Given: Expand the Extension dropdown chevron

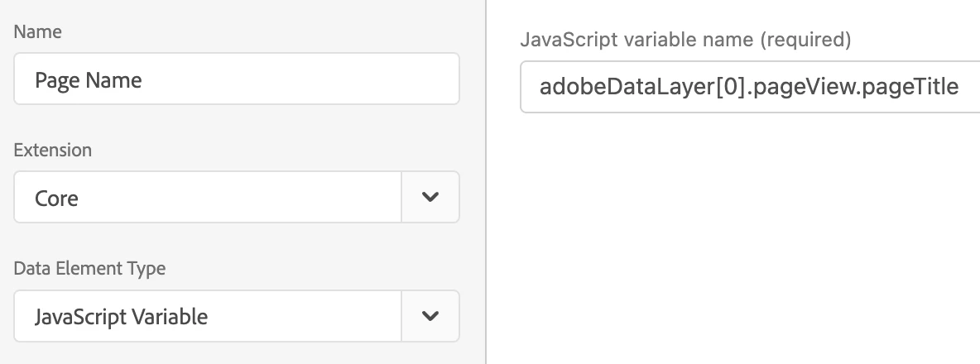Looking at the screenshot, I should 430,197.
